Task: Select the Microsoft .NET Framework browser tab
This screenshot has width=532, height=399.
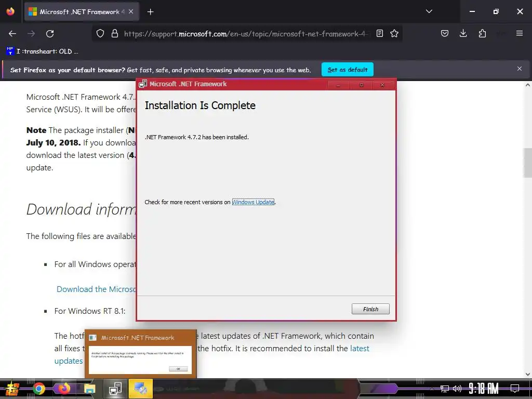Action: click(x=81, y=12)
